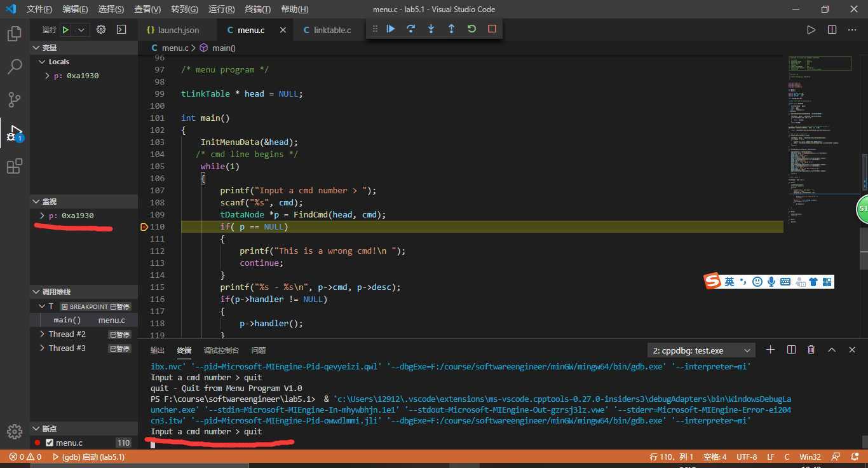Open the 终端(T) menu

point(257,10)
